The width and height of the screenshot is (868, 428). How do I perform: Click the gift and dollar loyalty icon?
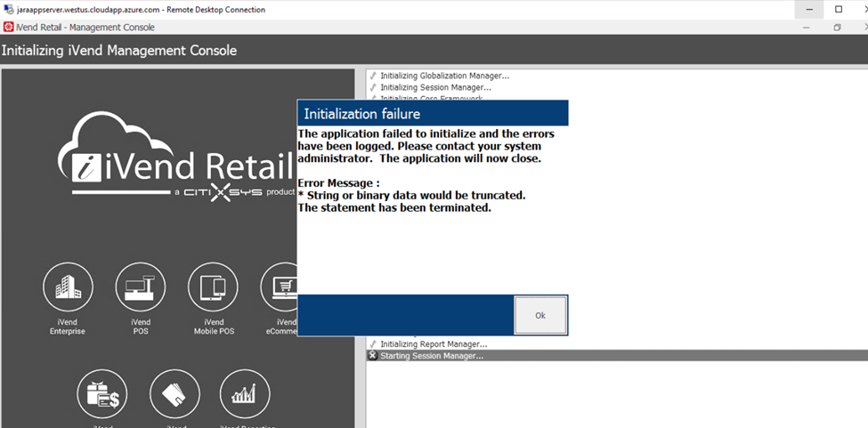102,395
